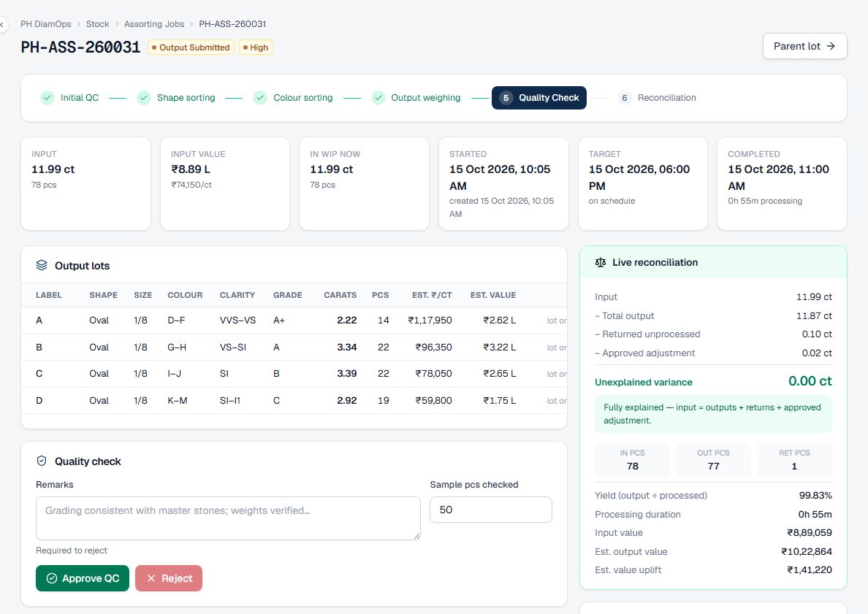Select the Reconciliation step
The width and height of the screenshot is (868, 614).
click(657, 98)
